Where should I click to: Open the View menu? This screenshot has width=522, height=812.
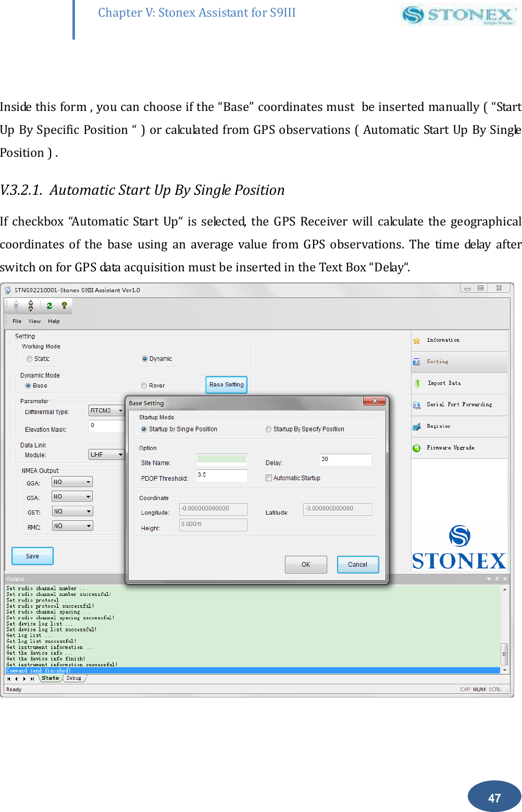point(34,321)
